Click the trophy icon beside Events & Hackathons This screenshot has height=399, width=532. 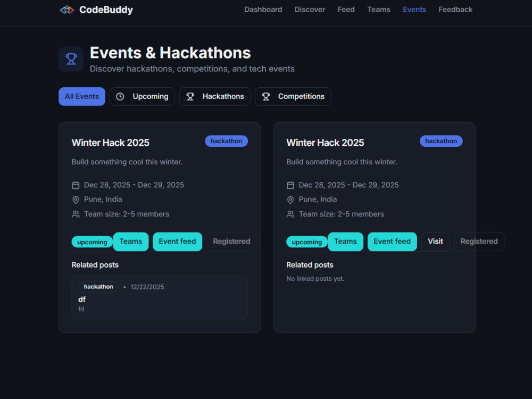pos(71,59)
